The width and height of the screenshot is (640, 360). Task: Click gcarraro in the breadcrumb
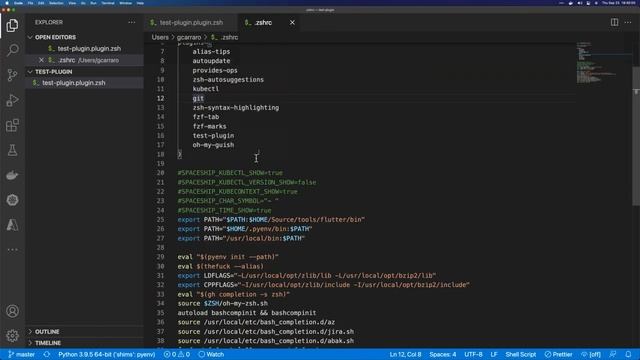189,37
